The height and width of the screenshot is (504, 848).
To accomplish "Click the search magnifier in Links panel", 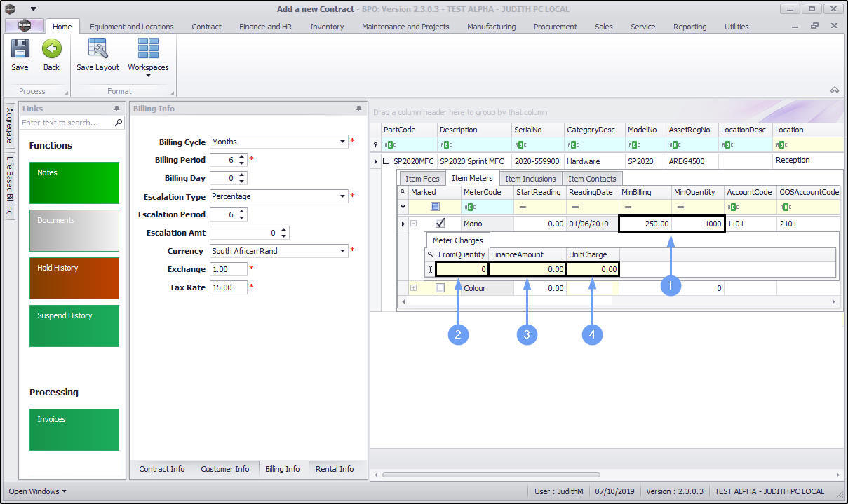I will pyautogui.click(x=119, y=123).
